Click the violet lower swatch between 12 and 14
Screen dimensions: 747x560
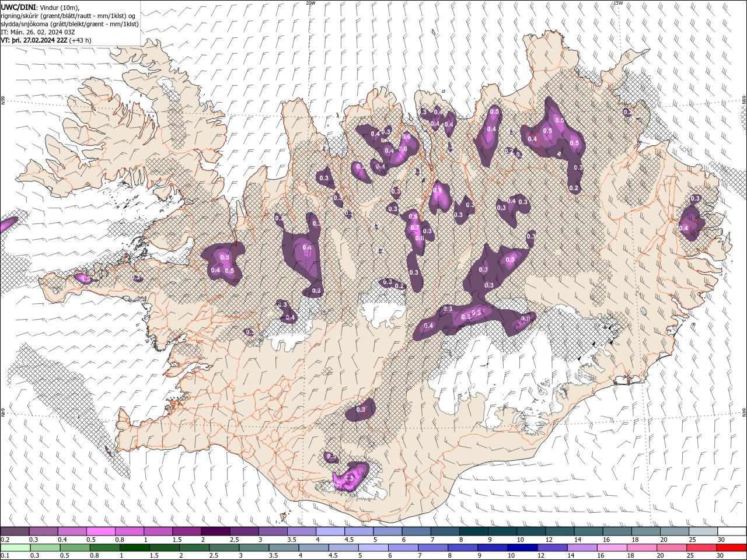tap(551, 547)
